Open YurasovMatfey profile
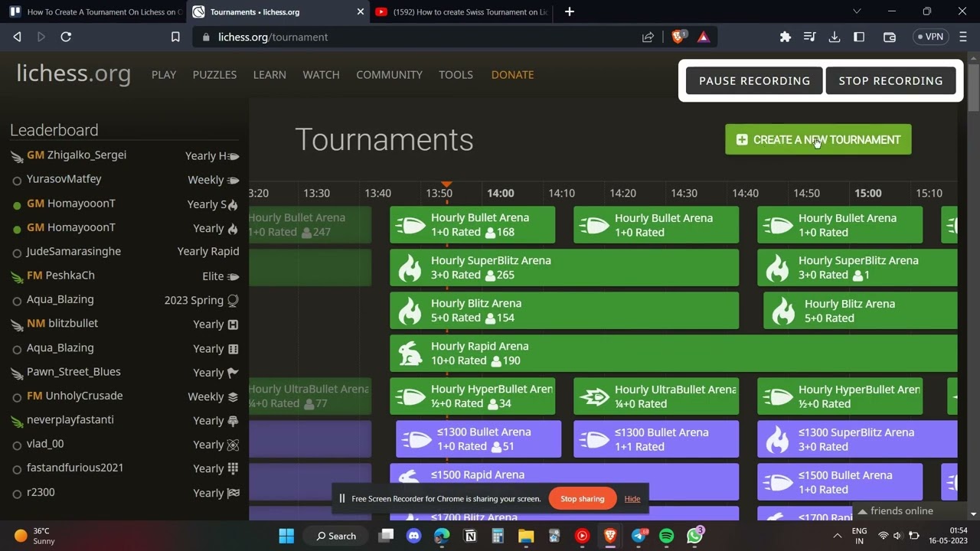 point(64,179)
